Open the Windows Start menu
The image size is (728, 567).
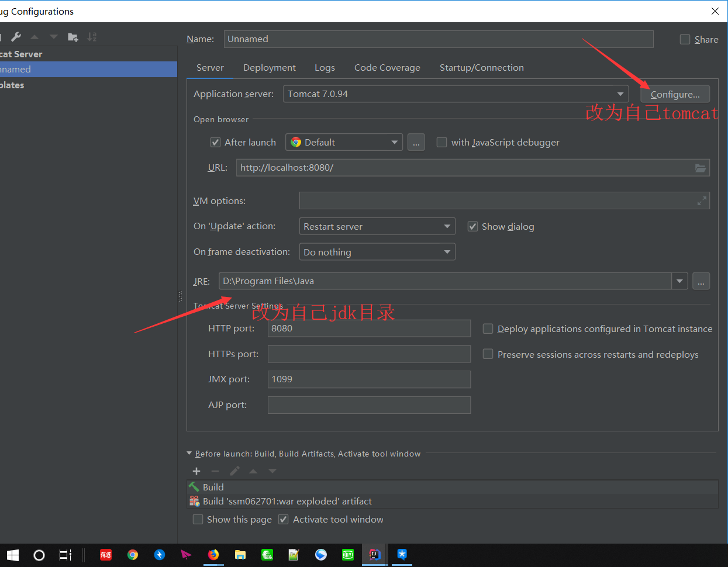13,555
